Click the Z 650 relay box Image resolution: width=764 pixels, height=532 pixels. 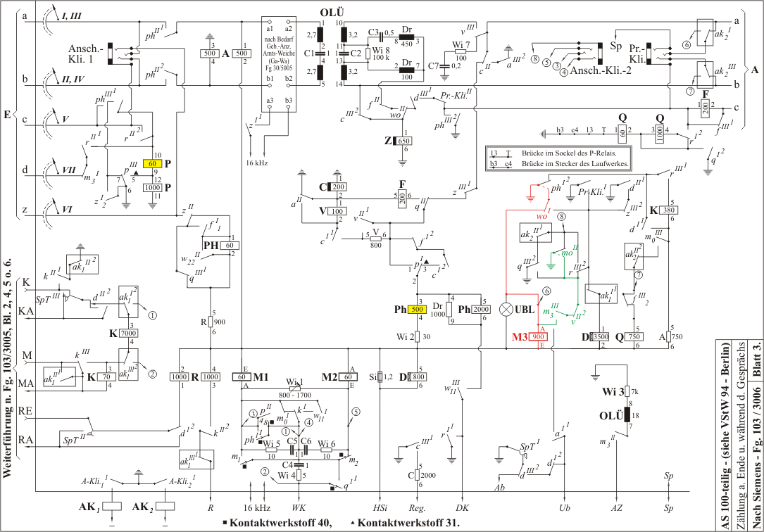(403, 141)
